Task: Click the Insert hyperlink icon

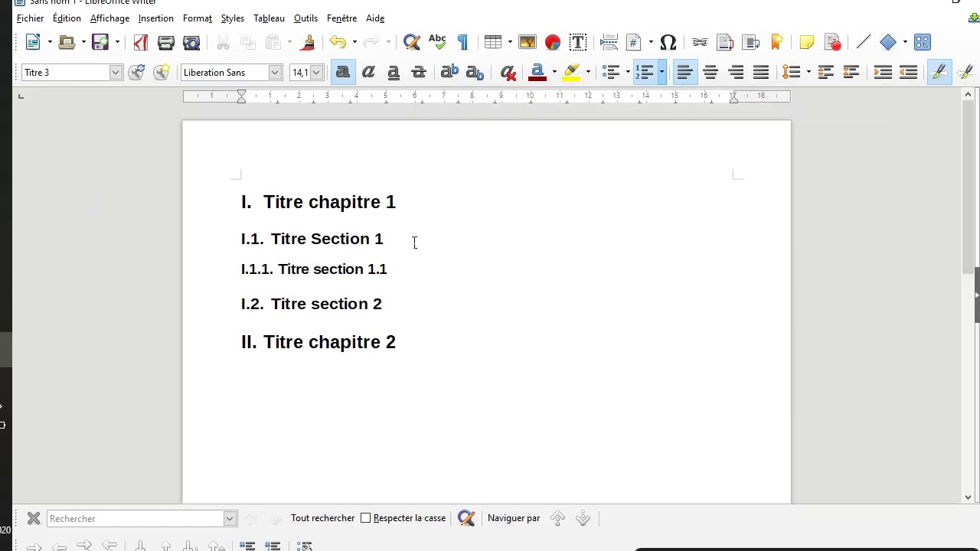Action: (x=699, y=43)
